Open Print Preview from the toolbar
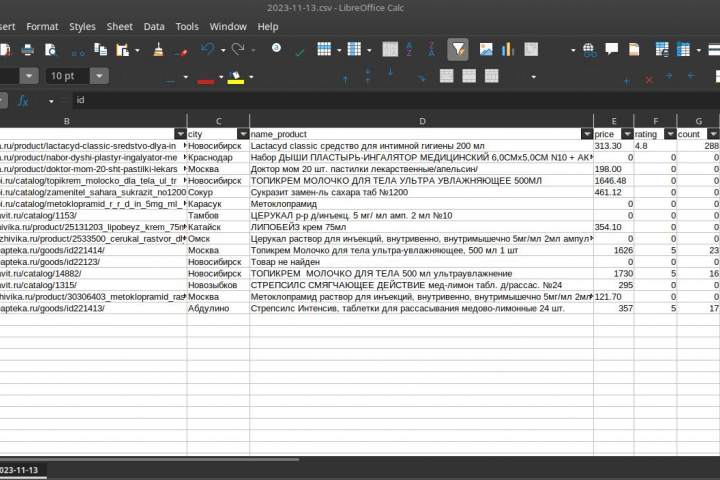Screen dimensions: 720x480 point(51,50)
